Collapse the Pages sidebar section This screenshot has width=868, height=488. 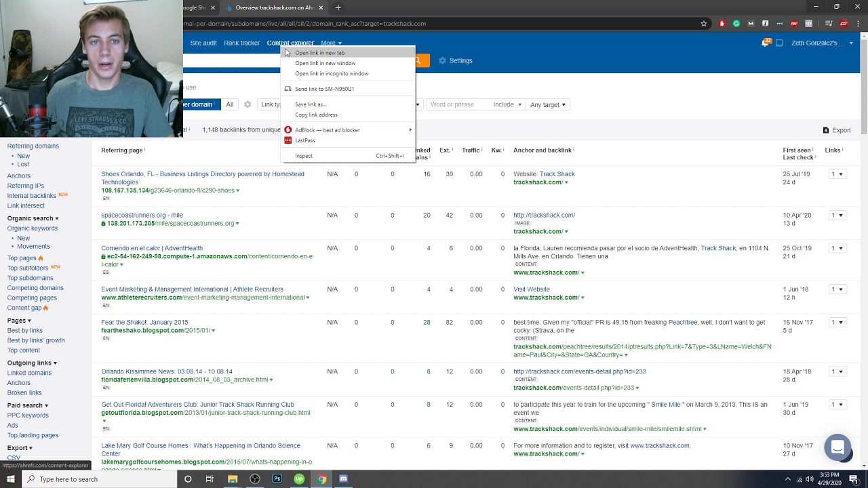pyautogui.click(x=19, y=320)
